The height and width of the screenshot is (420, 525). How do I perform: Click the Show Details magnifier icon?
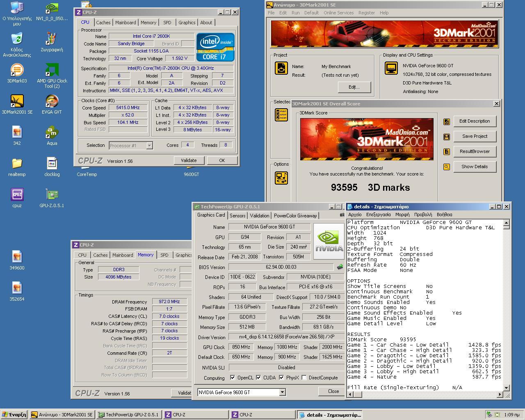pos(447,167)
